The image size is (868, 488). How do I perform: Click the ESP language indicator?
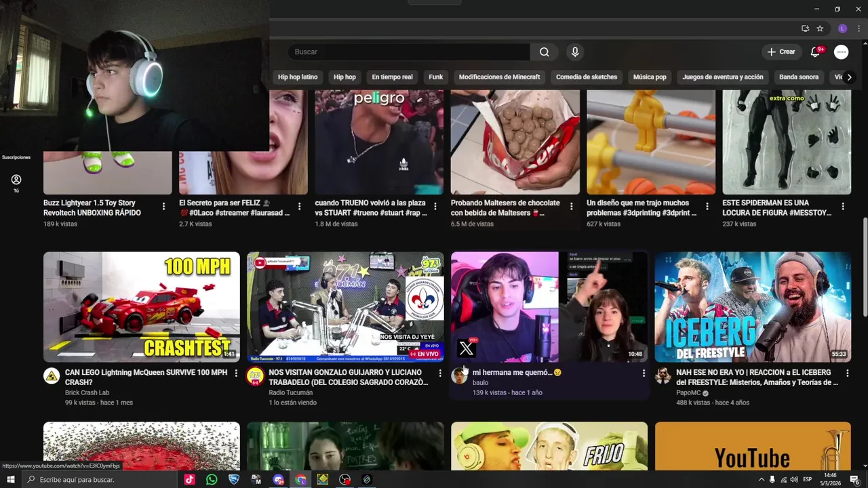point(808,480)
